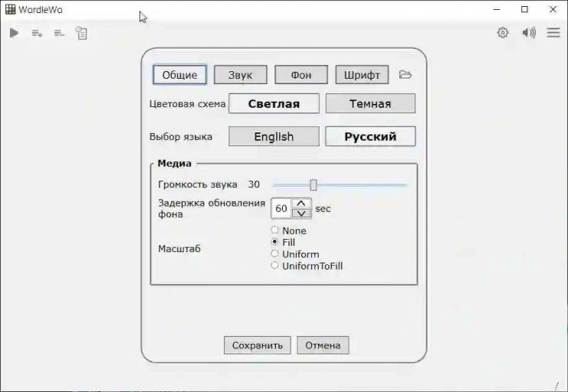The height and width of the screenshot is (392, 568).
Task: Click the Масштаб label
Action: click(179, 249)
